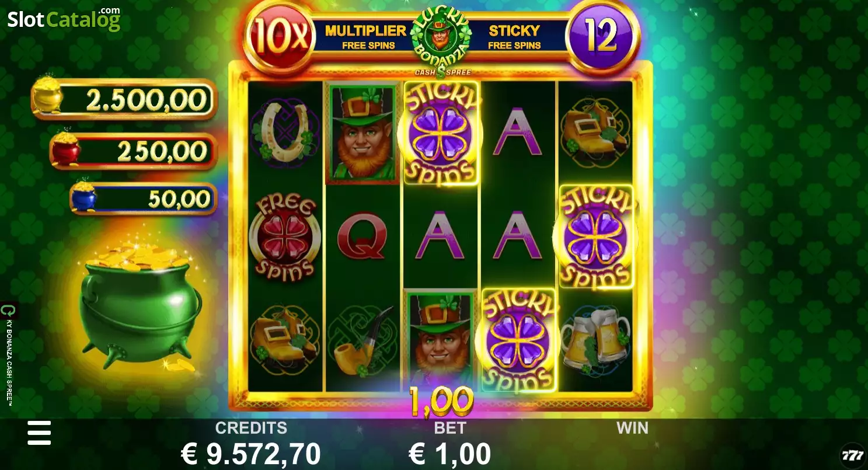Image resolution: width=868 pixels, height=470 pixels.
Task: Select the 2.500,00 gold jackpot bar
Action: (124, 99)
